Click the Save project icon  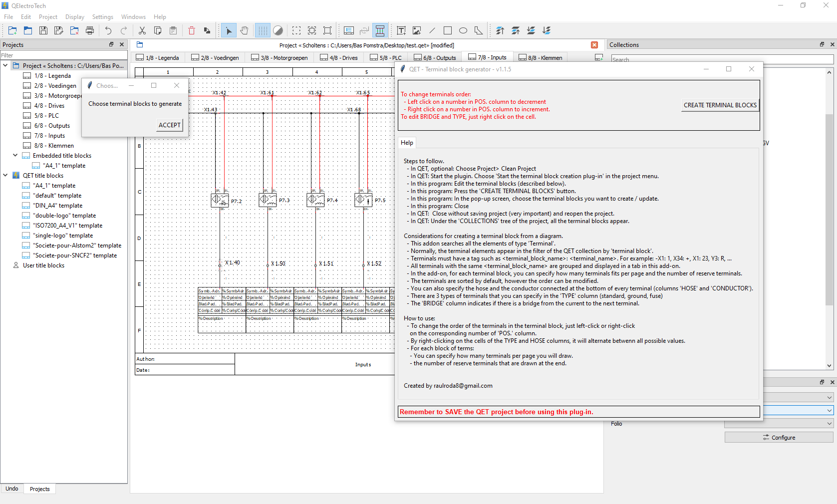pyautogui.click(x=43, y=31)
